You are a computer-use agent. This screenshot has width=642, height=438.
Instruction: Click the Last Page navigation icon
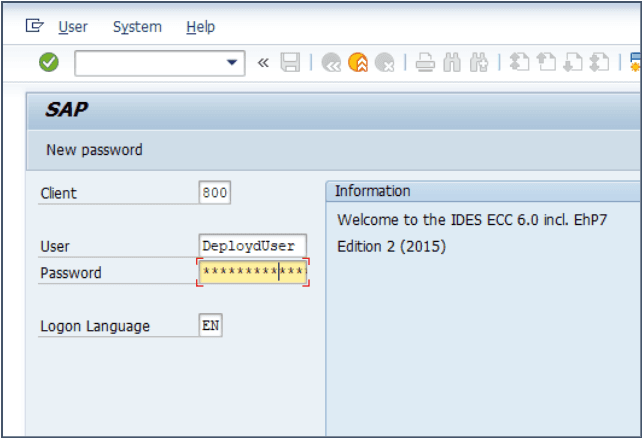(x=599, y=63)
